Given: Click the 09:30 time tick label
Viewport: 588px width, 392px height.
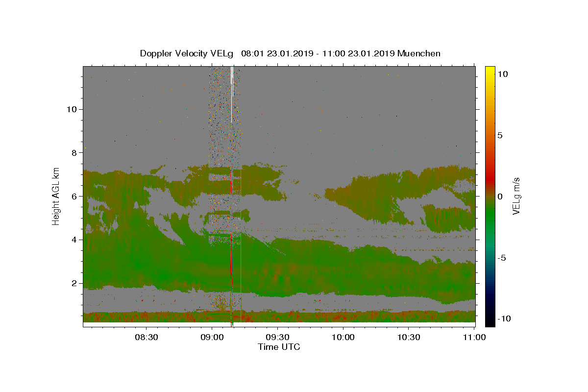Looking at the screenshot, I should click(x=278, y=337).
